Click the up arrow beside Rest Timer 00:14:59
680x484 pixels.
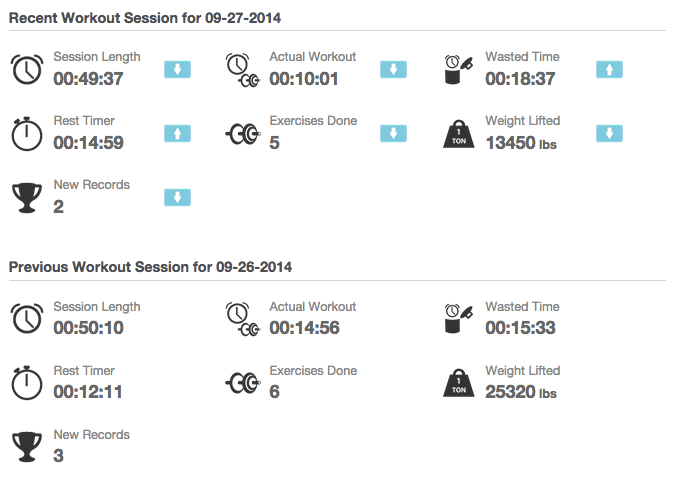click(x=177, y=133)
